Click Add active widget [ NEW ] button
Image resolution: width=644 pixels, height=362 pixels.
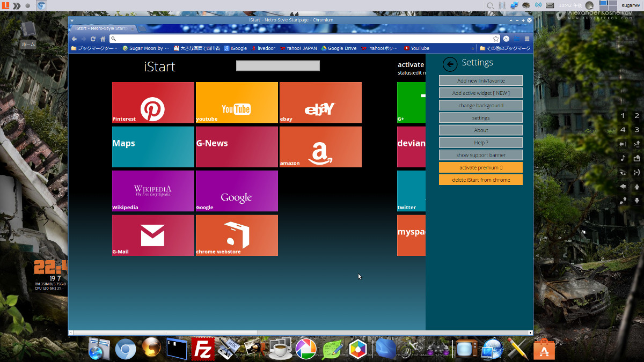(x=481, y=93)
